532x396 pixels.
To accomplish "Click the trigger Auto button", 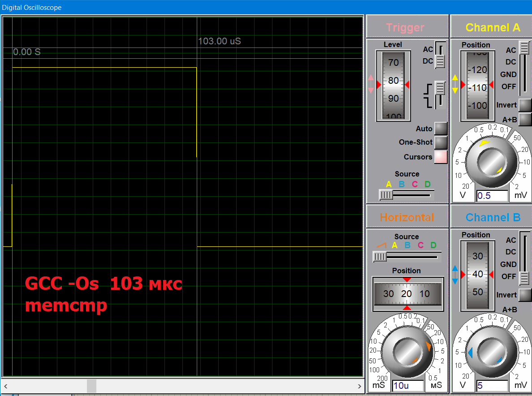I will (x=441, y=129).
